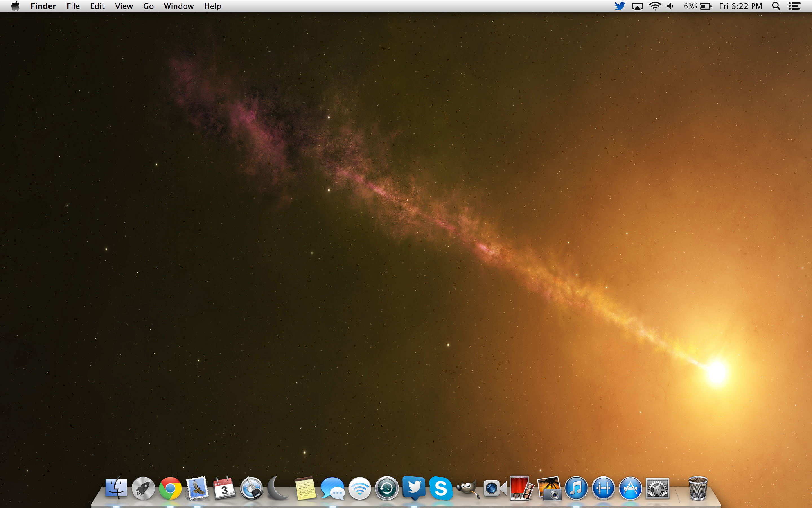Open Spotlight search magnifier

pyautogui.click(x=776, y=6)
